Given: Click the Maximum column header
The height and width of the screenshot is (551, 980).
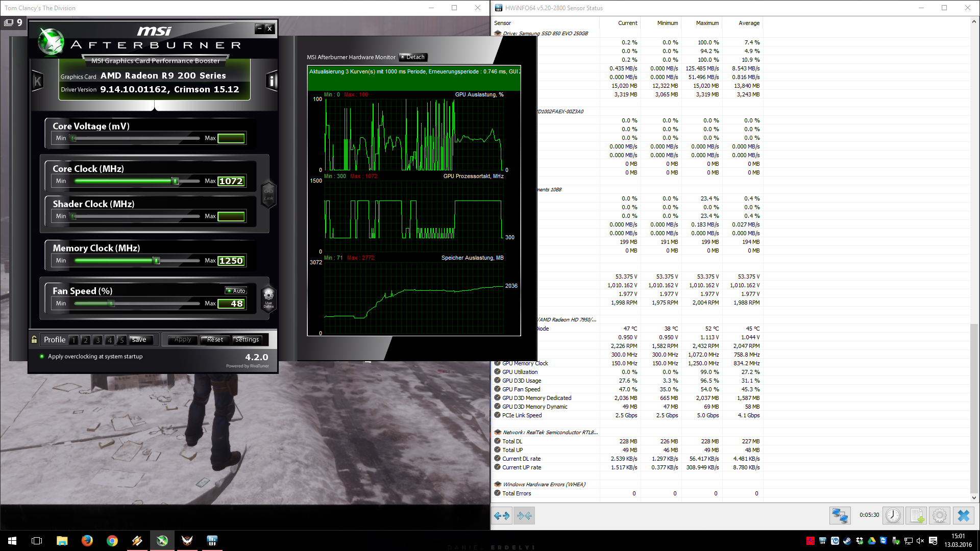Looking at the screenshot, I should tap(707, 23).
